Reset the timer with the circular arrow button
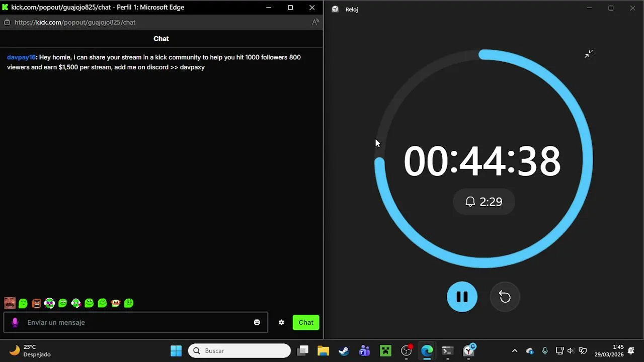Screen dimensions: 644x362 505,297
